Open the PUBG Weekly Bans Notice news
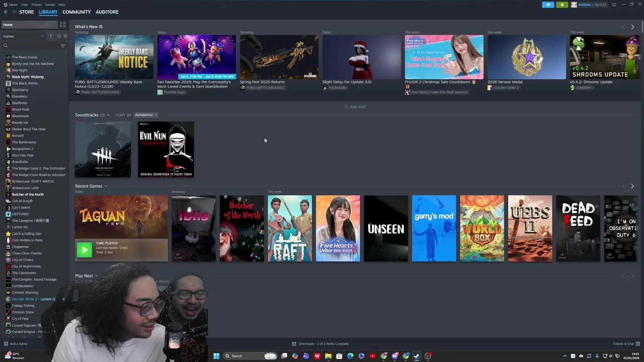 point(114,57)
